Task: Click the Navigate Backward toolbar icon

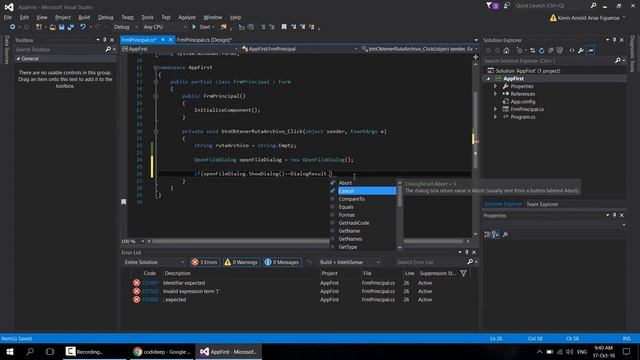Action: tap(13, 27)
